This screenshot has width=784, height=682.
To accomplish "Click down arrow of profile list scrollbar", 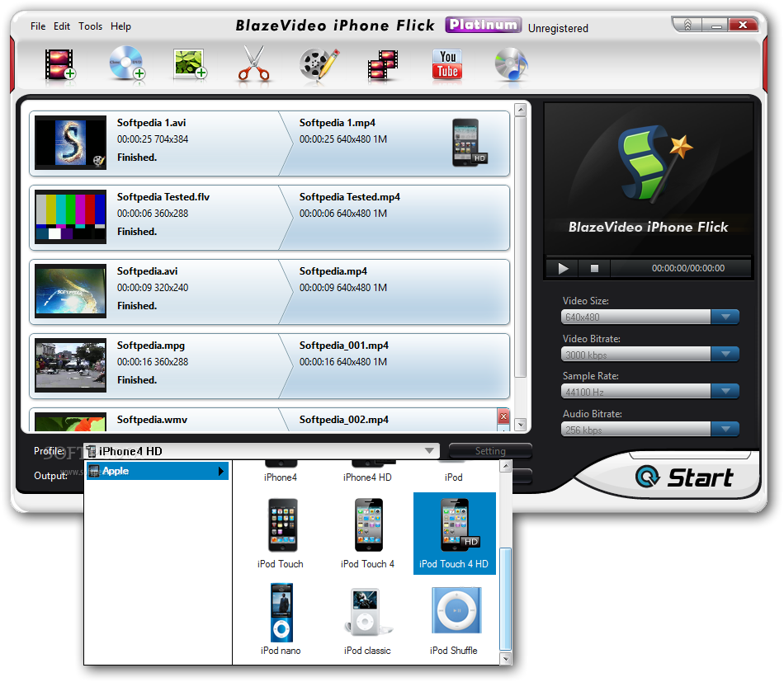I will click(506, 659).
